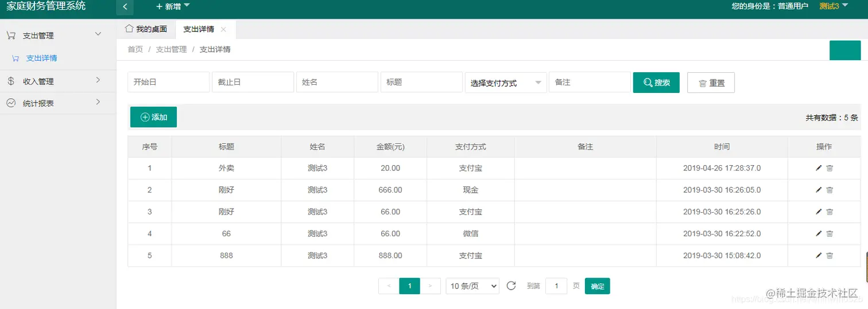Click the 2019-03-30 15:08:42.0 time cell
The image size is (868, 309).
click(722, 256)
